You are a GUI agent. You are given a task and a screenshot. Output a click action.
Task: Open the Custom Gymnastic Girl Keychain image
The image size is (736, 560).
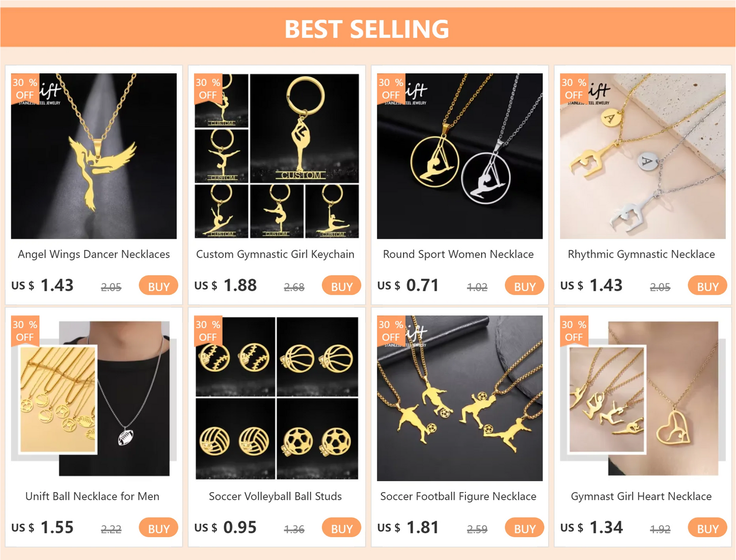tap(277, 156)
